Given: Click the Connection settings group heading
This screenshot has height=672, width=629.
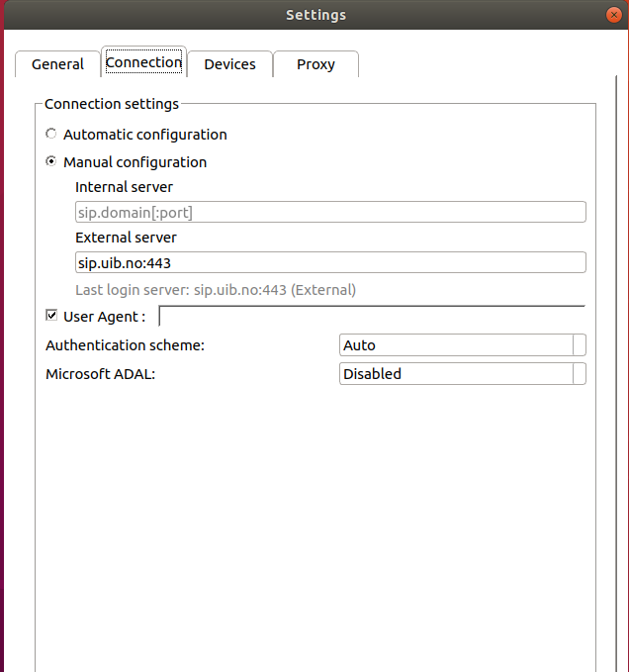Looking at the screenshot, I should [112, 104].
